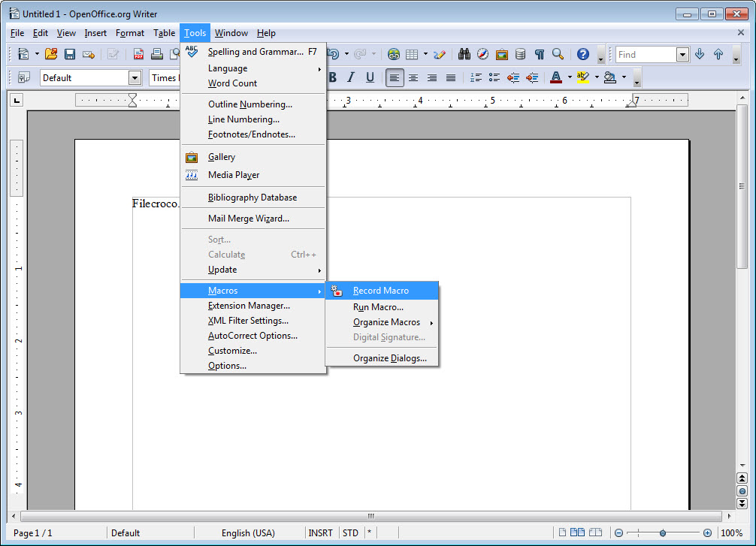Open Find & Replace binoculars icon
The image size is (756, 546).
(x=464, y=54)
